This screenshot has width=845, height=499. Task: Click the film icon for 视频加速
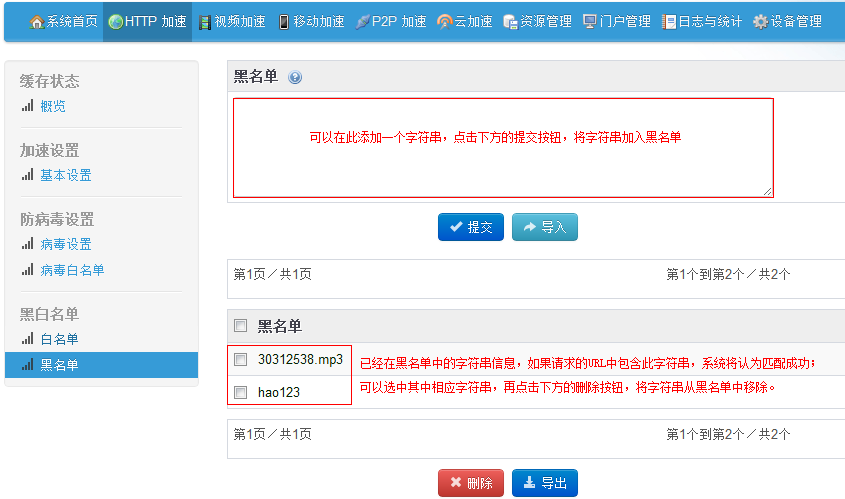204,22
